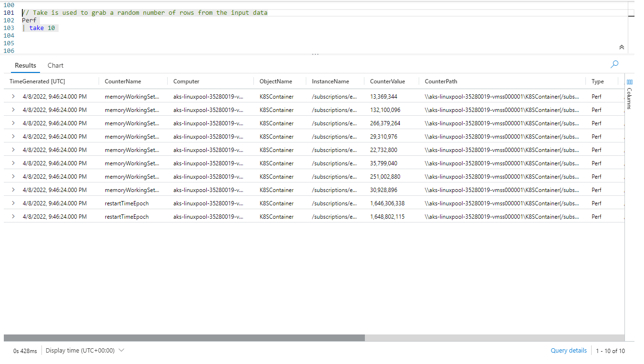Expand the row with CounterValue 266,379,264
The width and height of the screenshot is (644, 364).
coord(13,123)
